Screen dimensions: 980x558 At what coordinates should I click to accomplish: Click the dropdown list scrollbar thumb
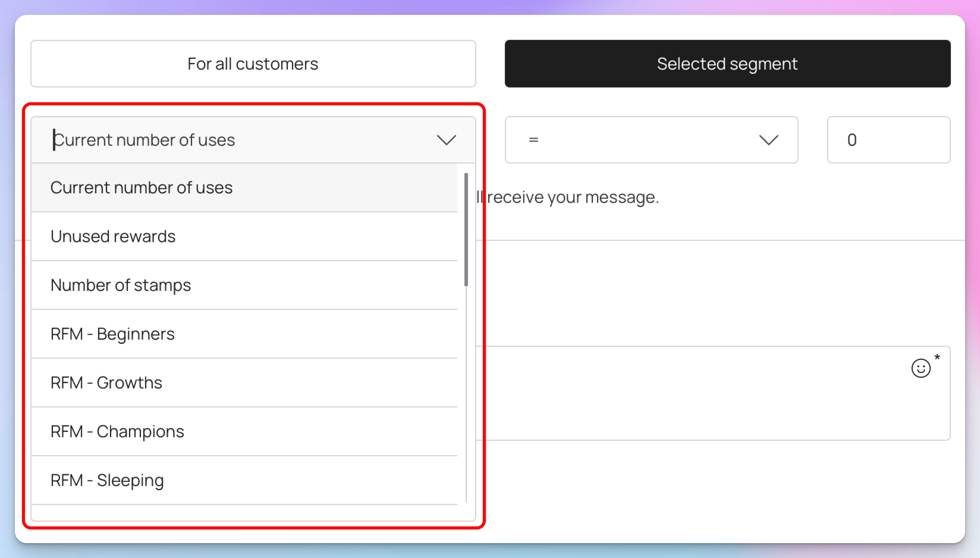[x=466, y=229]
